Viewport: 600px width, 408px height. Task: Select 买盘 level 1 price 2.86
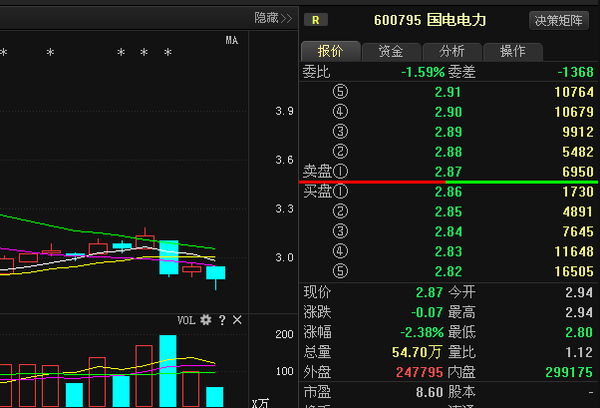tap(448, 192)
